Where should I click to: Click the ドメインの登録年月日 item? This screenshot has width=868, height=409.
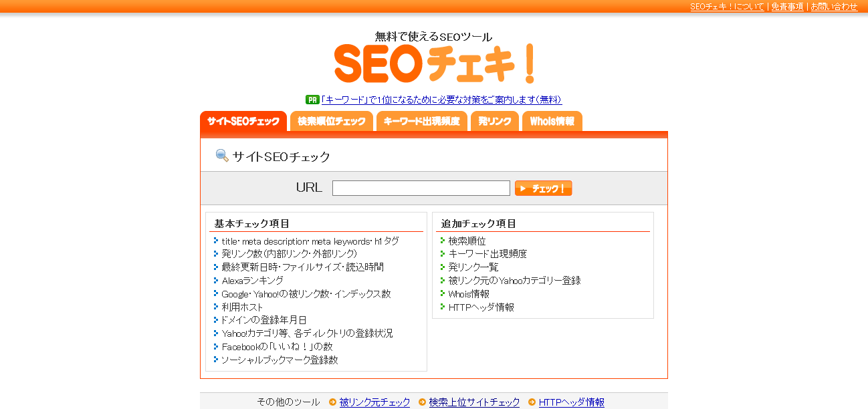264,320
